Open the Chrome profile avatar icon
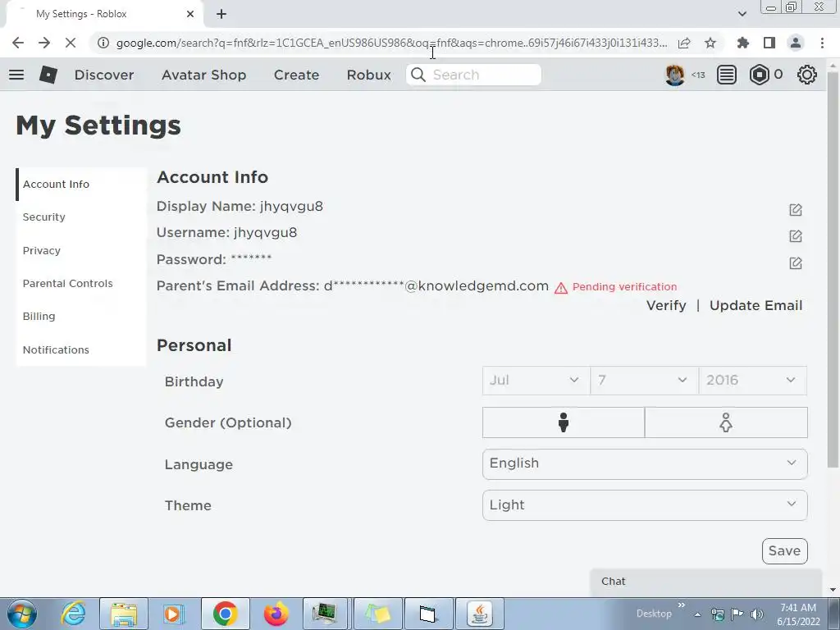Screen dimensions: 840x630 pyautogui.click(x=796, y=43)
